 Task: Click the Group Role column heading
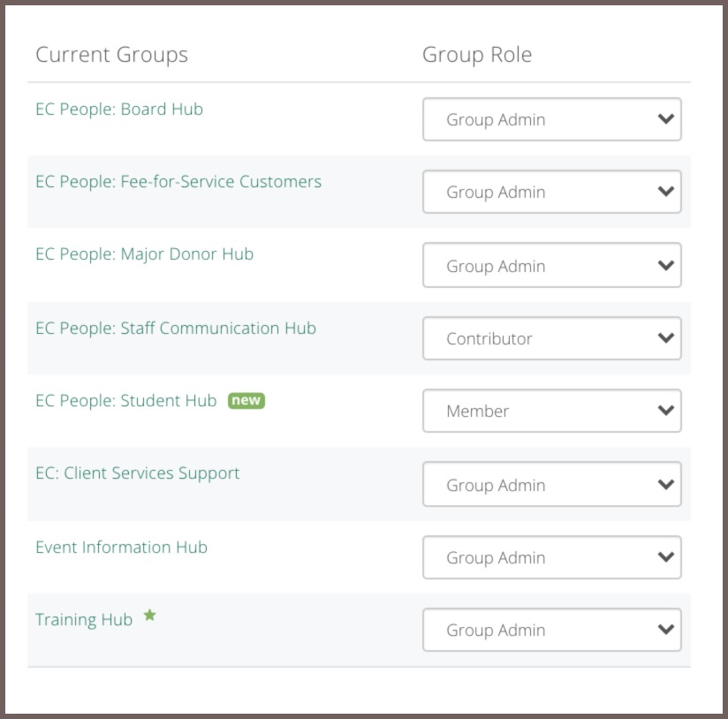click(477, 55)
